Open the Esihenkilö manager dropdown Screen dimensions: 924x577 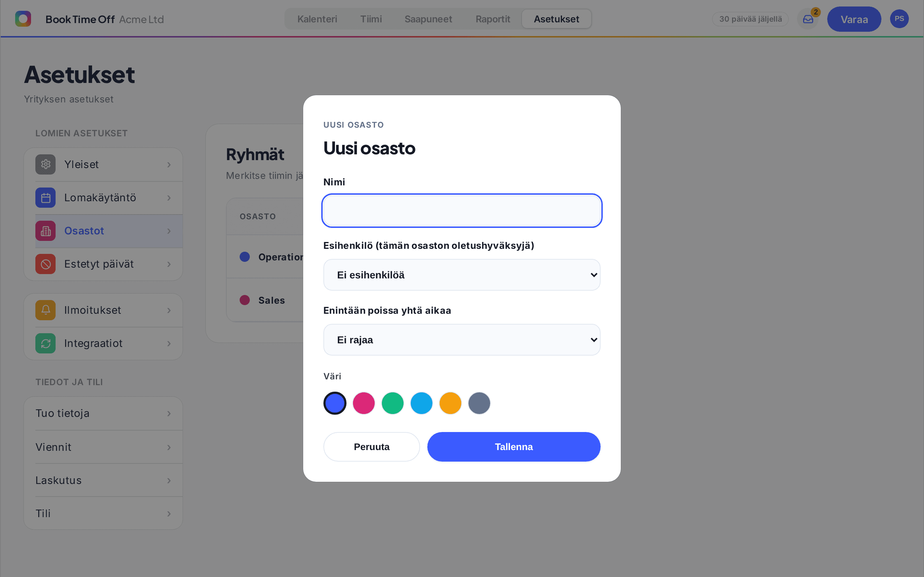[x=462, y=275]
